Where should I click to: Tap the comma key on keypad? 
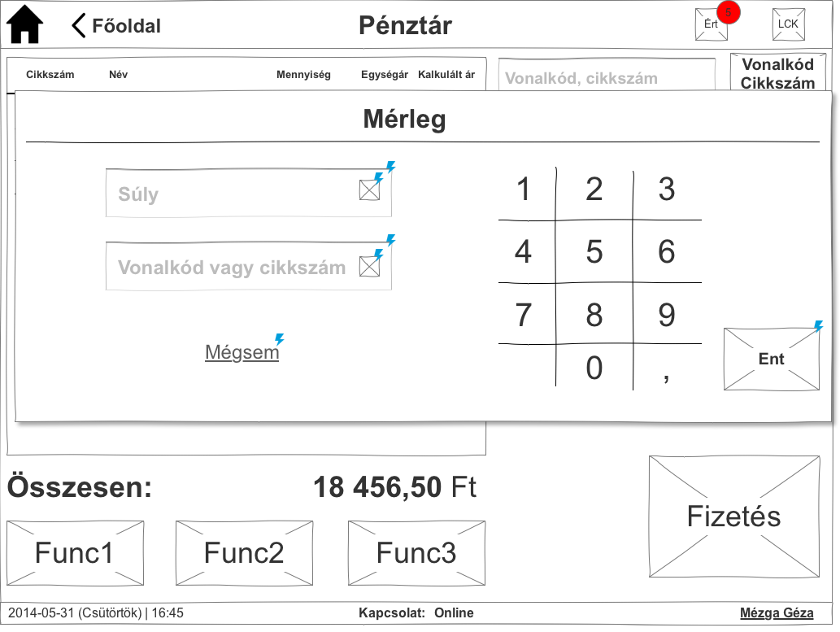pyautogui.click(x=667, y=368)
